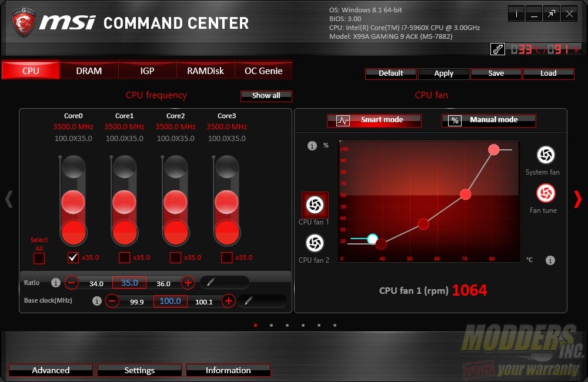Viewport: 588px width, 382px height.
Task: Start the Fan tune icon
Action: point(546,193)
